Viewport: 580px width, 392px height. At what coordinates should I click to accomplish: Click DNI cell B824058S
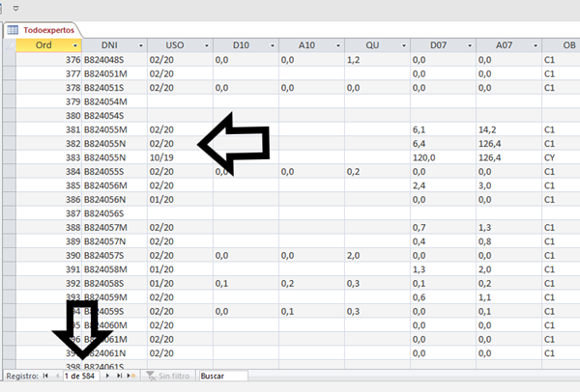(x=115, y=283)
